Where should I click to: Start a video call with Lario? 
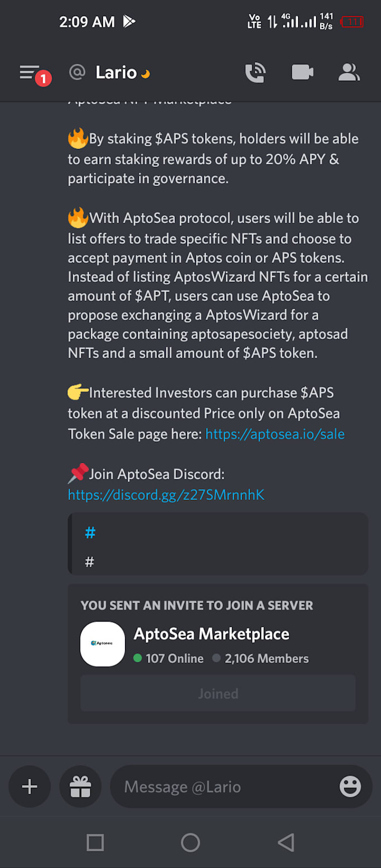point(302,73)
